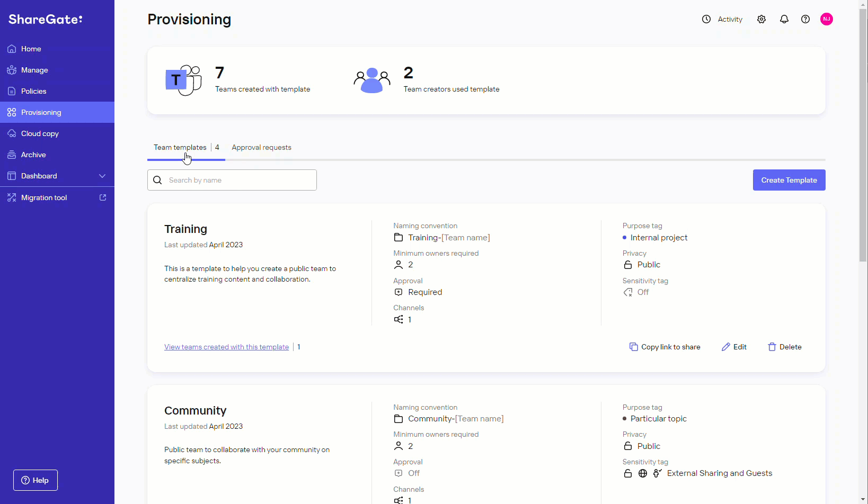Focus the Search by name field
The image size is (868, 504).
(x=232, y=180)
